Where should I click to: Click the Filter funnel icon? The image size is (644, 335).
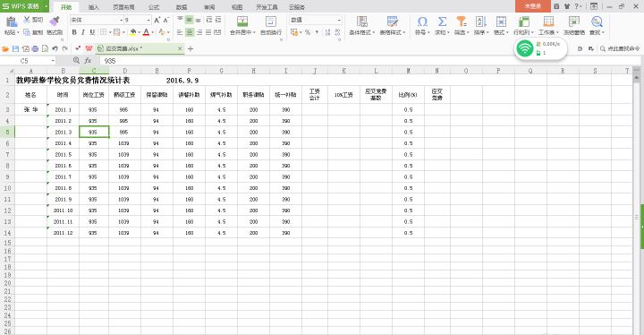click(x=462, y=21)
